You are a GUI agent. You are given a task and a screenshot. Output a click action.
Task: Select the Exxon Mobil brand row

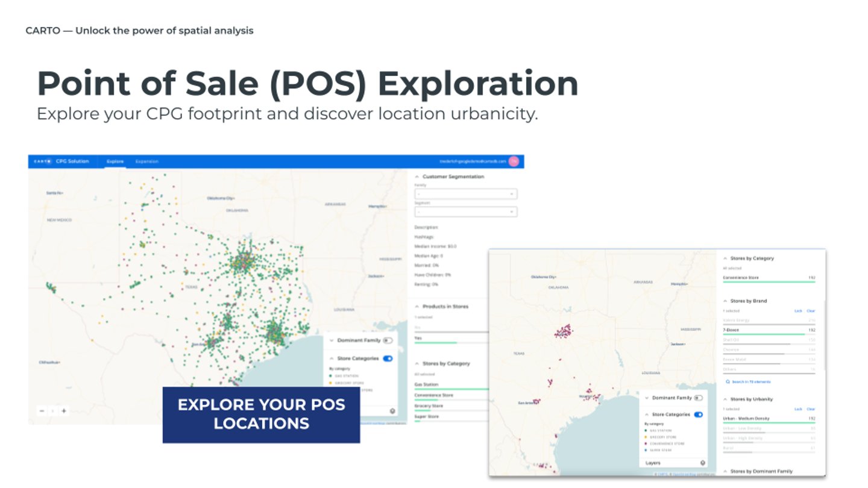click(x=769, y=360)
